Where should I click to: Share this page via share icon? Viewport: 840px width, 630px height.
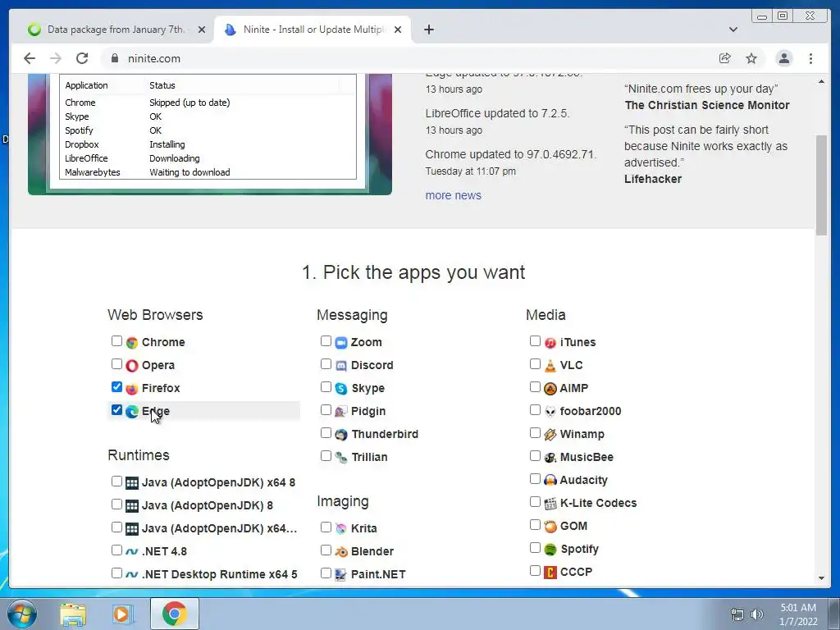(x=725, y=58)
